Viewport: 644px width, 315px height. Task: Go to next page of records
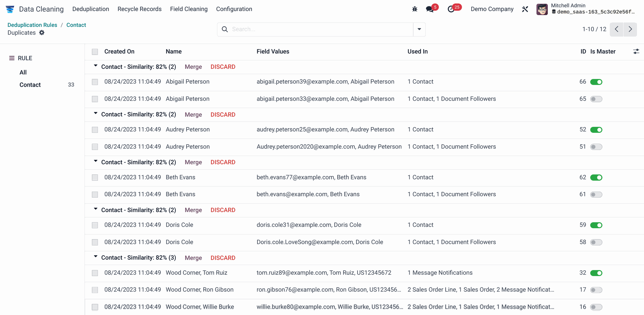pyautogui.click(x=630, y=29)
